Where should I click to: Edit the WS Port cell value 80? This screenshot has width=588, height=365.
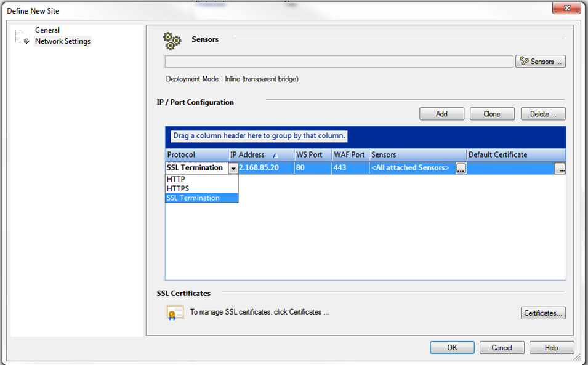click(312, 168)
